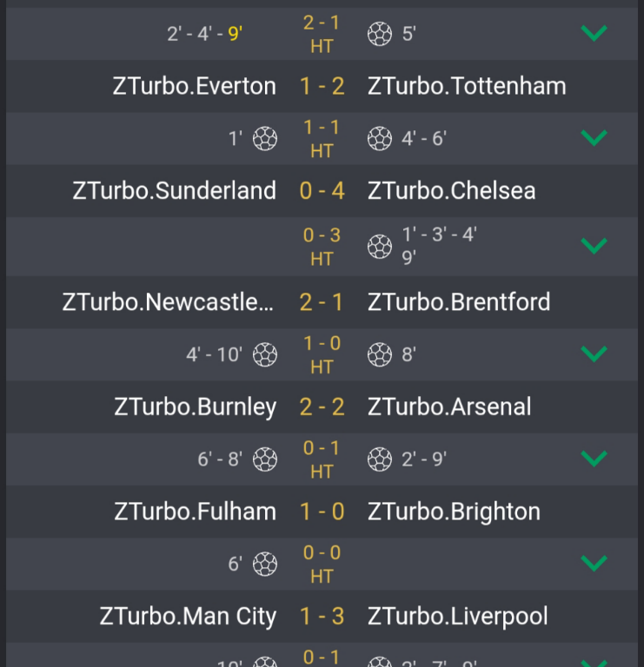Screen dimensions: 644x667
Task: Click the 0 - 4 Sunderland Chelsea score
Action: click(x=322, y=191)
